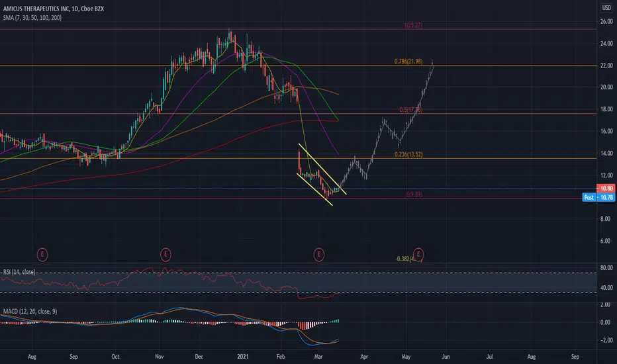The image size is (617, 364).
Task: Click the Jun label on the time axis
Action: point(446,357)
